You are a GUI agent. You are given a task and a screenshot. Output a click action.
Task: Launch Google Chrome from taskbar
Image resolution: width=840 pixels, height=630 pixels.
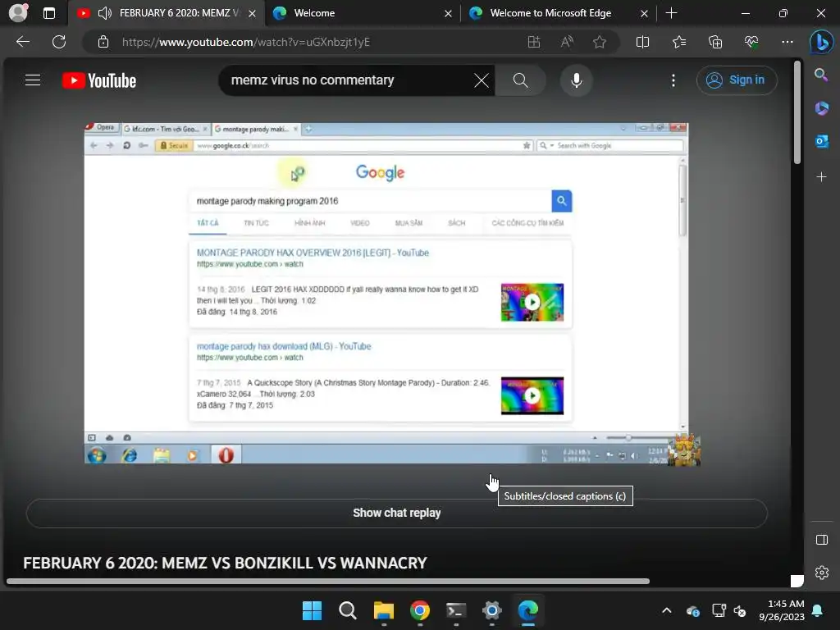pos(420,610)
